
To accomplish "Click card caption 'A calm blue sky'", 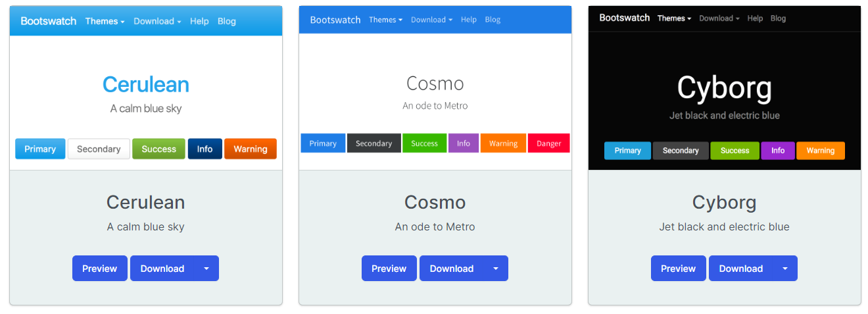I will click(x=146, y=227).
